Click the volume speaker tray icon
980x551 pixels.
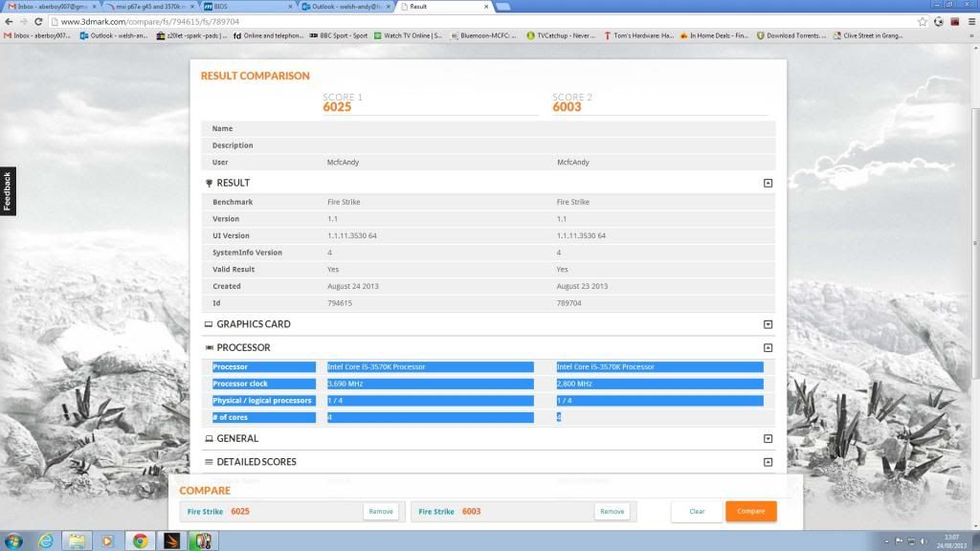click(924, 541)
